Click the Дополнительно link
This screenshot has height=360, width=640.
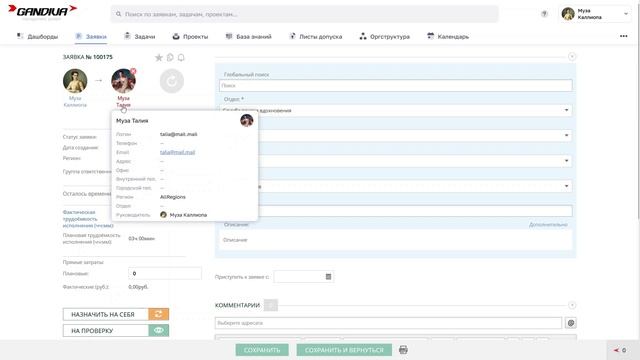point(548,224)
